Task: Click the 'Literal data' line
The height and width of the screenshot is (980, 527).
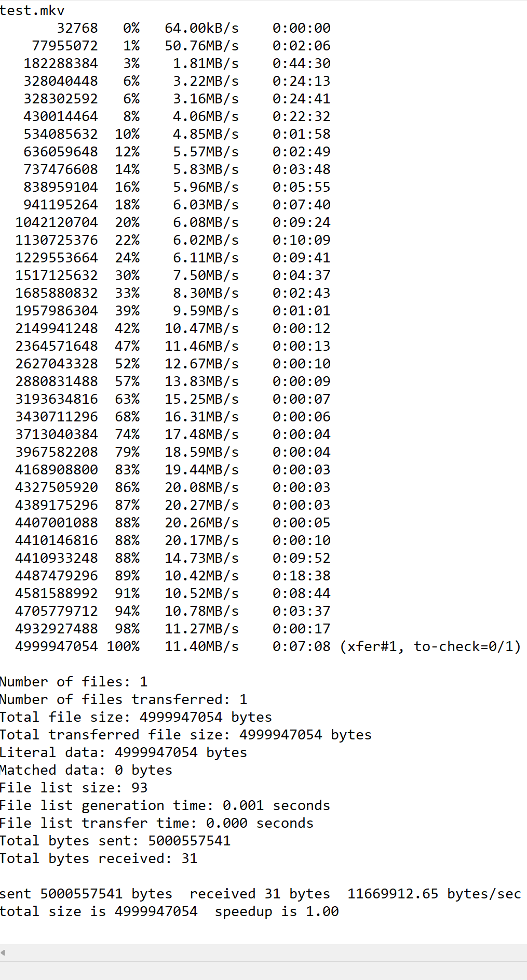Action: [124, 752]
